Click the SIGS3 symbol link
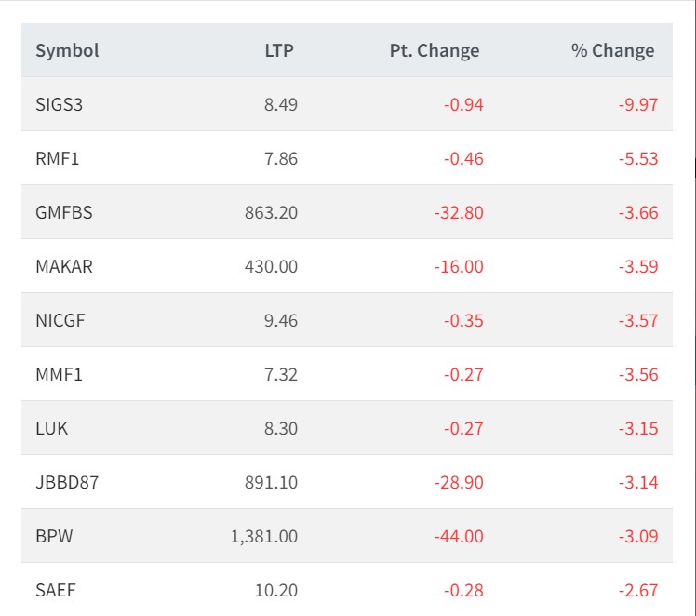This screenshot has height=616, width=696. (59, 104)
